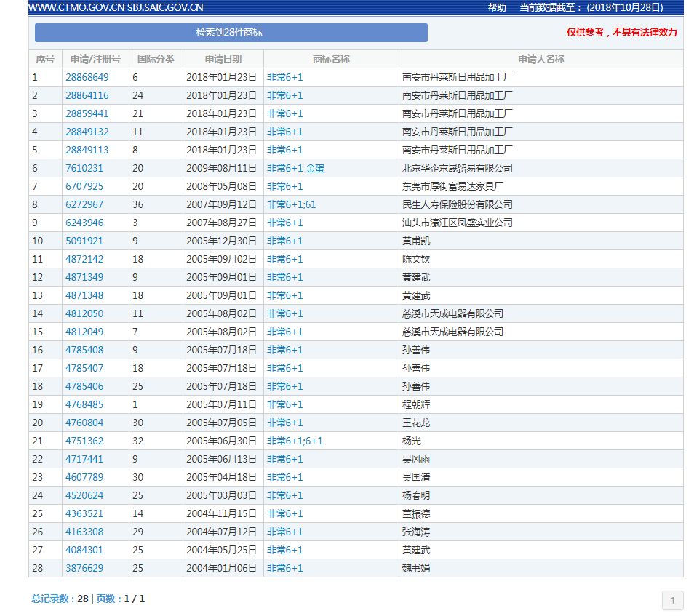Open the 非常6+1 trademark in row 14
This screenshot has width=694, height=616.
(285, 313)
